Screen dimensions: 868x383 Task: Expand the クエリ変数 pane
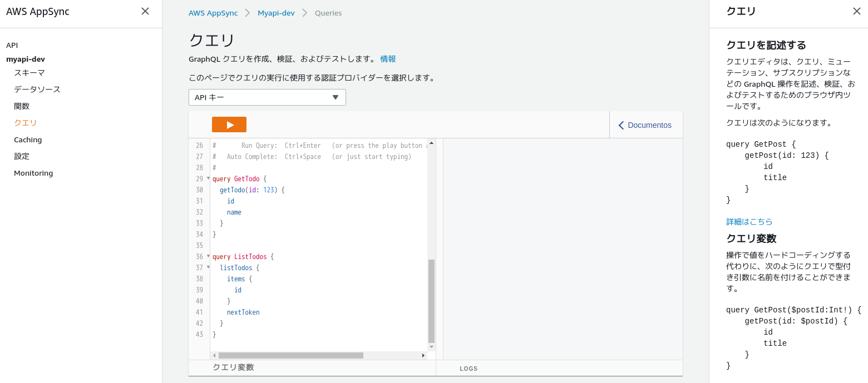234,367
